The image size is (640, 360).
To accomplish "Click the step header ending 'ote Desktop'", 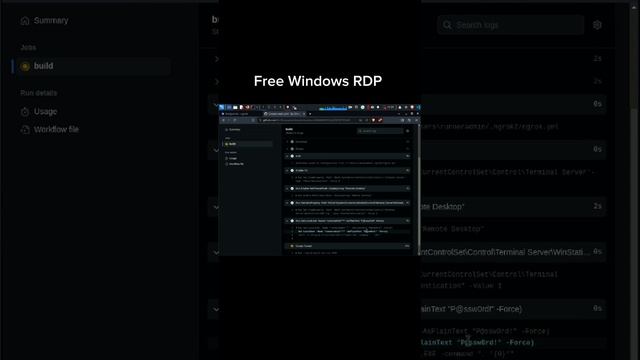I will [514, 207].
